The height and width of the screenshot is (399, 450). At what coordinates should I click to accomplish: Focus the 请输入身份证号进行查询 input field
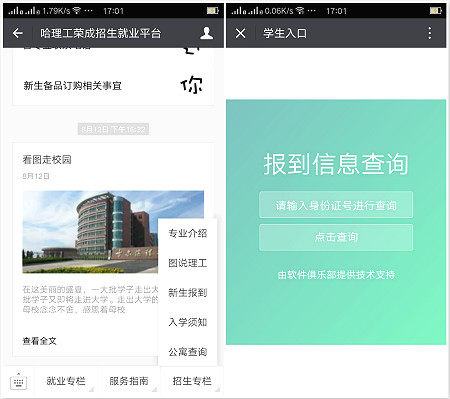pyautogui.click(x=336, y=205)
